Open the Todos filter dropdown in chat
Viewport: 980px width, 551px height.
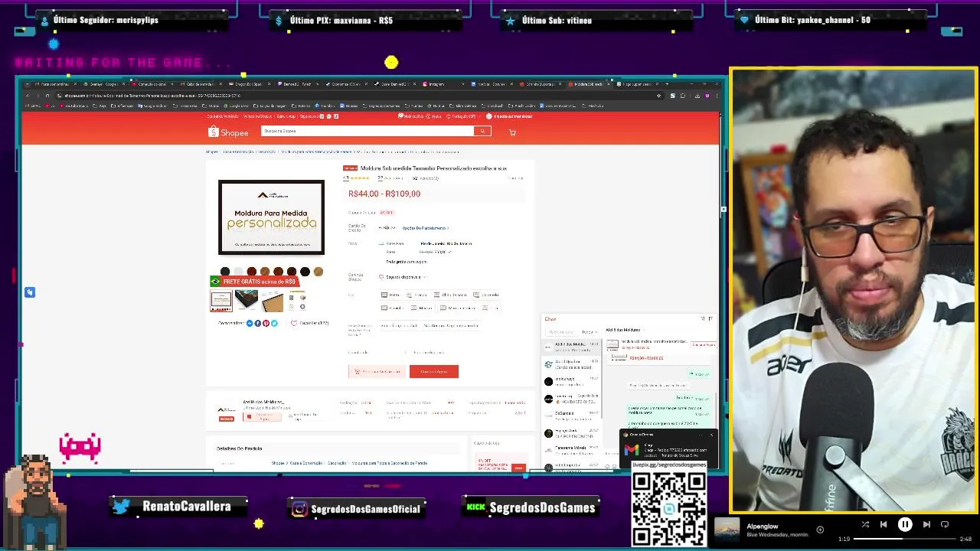click(590, 332)
